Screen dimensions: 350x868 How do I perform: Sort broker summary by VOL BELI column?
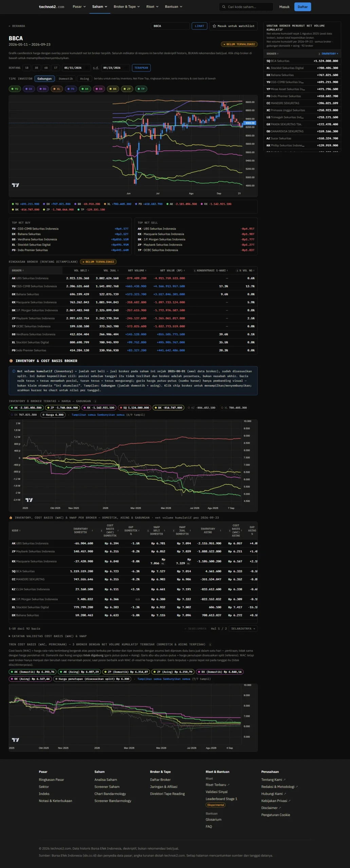(81, 271)
